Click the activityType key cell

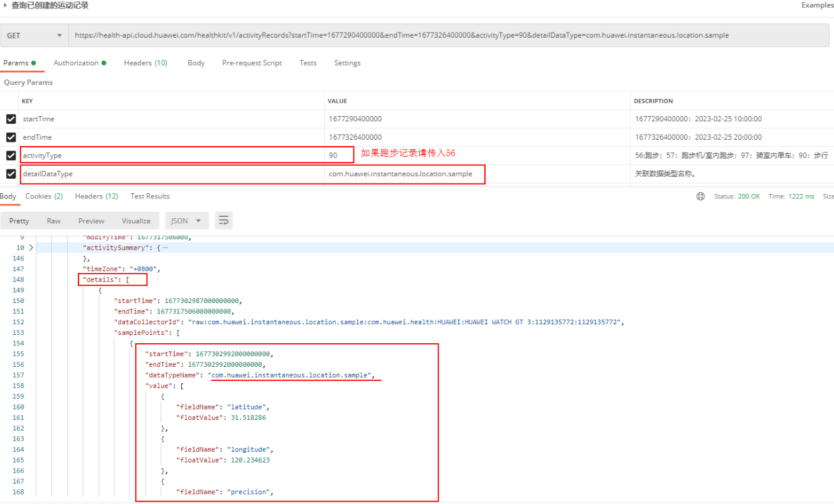point(171,155)
